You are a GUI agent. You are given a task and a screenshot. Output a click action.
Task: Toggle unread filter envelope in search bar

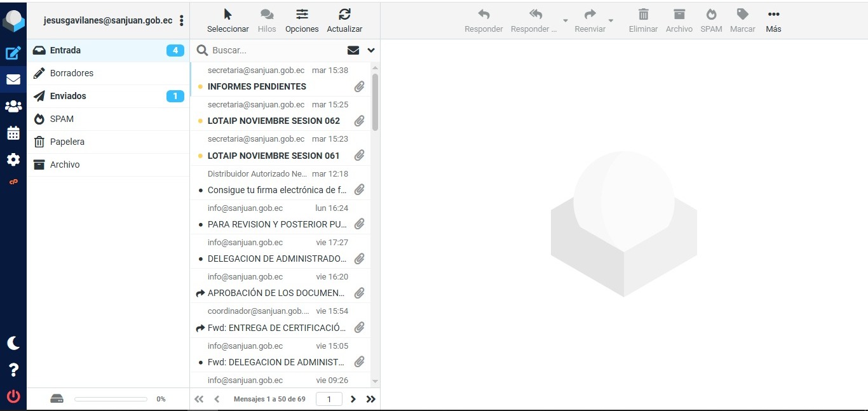coord(353,50)
